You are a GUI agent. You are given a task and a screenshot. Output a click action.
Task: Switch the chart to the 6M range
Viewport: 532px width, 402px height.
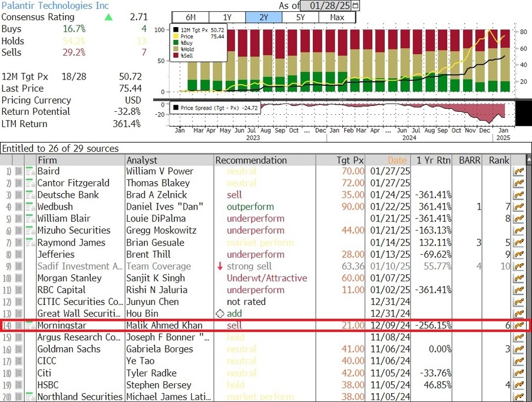click(191, 17)
